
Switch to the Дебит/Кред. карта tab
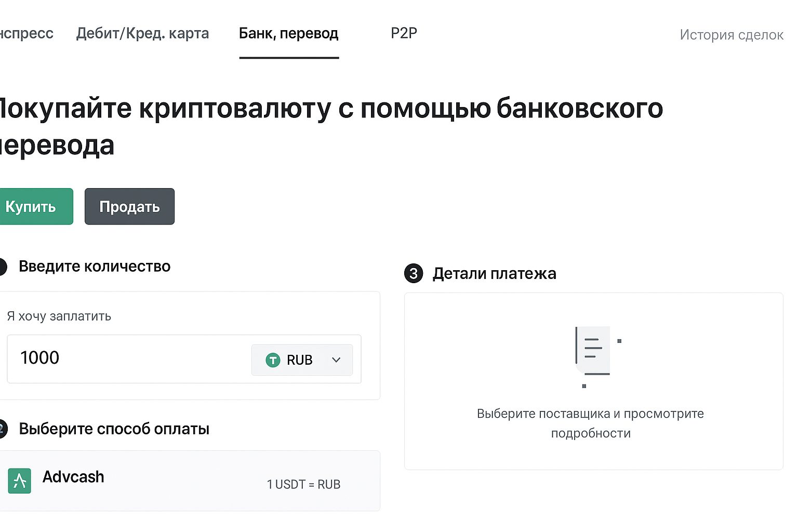tap(142, 34)
